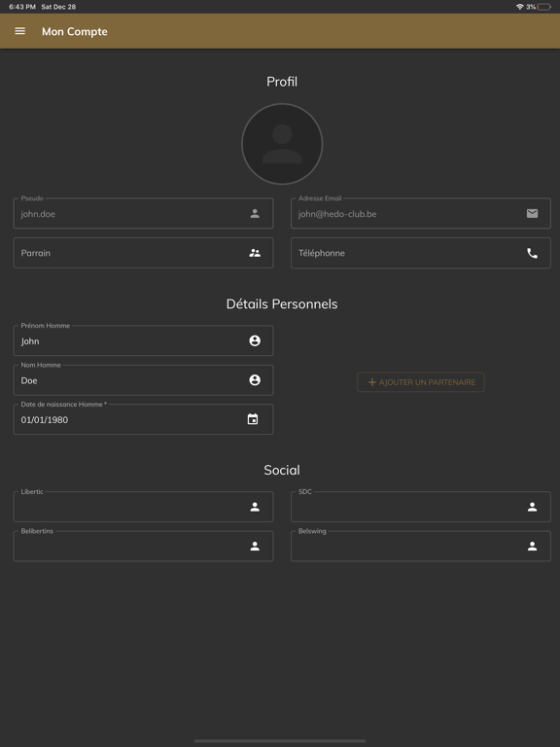Edit the date 01/01/1980 field
This screenshot has height=747, width=560.
click(143, 419)
